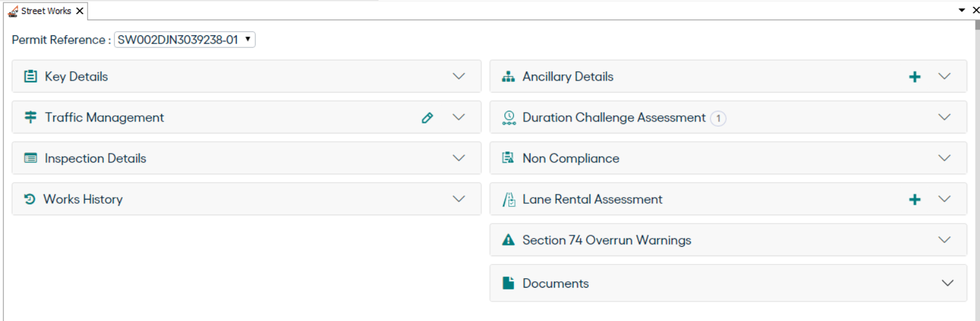Expand the Duration Challenge Assessment section
980x321 pixels.
[943, 118]
